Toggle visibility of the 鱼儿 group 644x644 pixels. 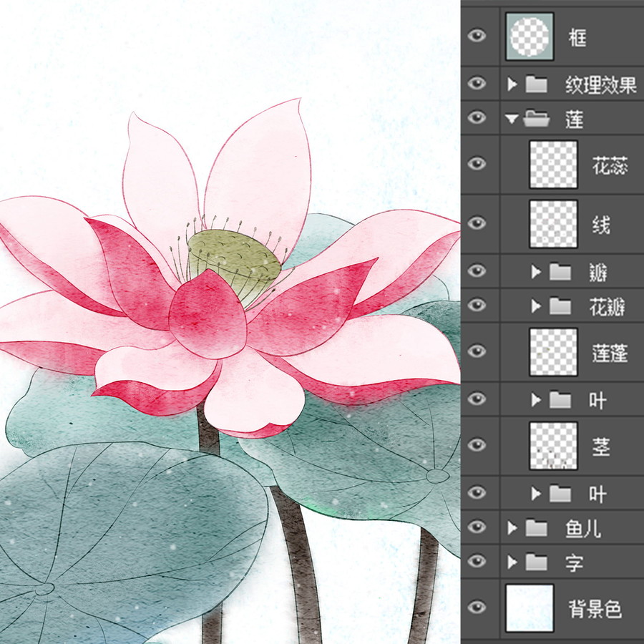click(477, 527)
